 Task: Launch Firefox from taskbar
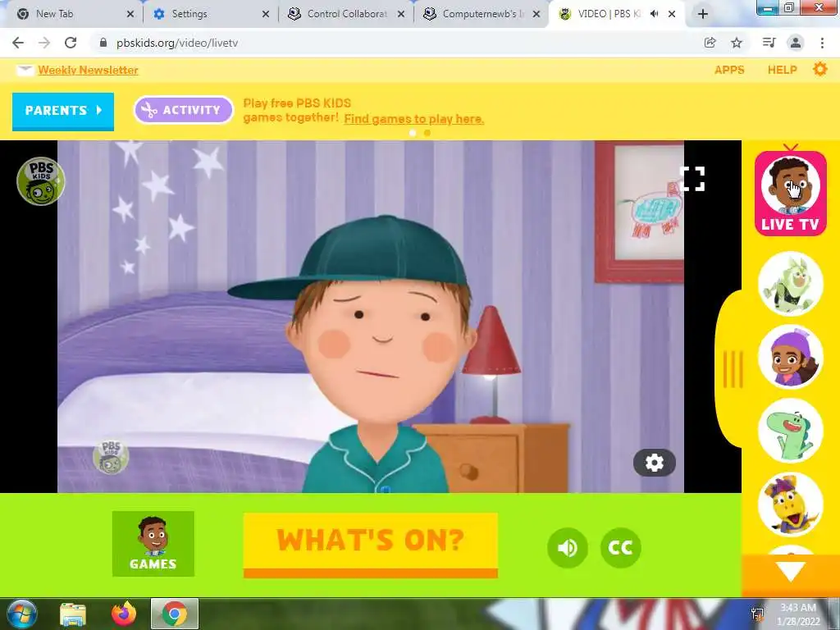(x=124, y=614)
